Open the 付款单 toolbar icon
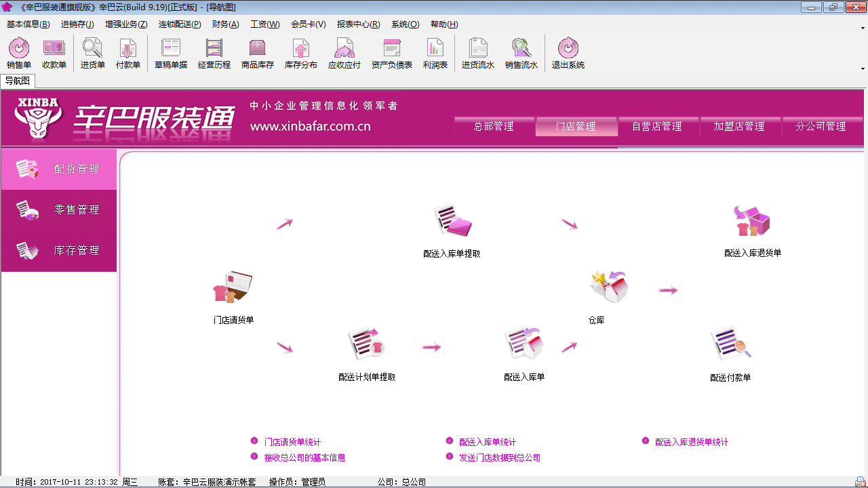868x488 pixels. pos(128,54)
